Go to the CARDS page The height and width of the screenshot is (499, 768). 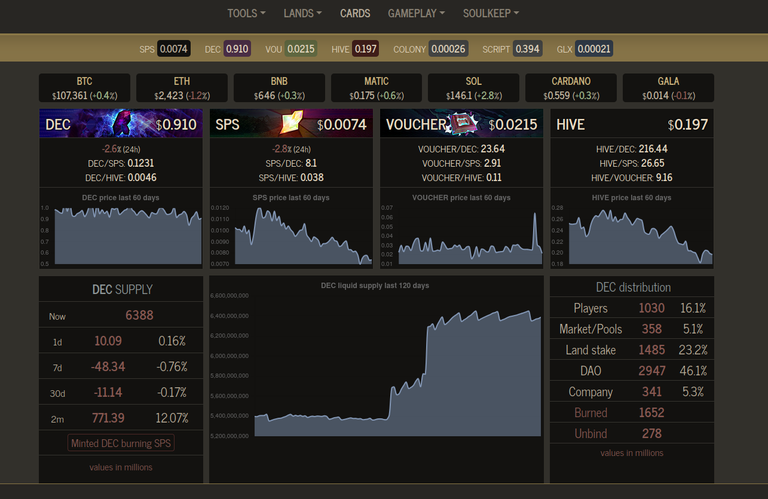click(355, 13)
